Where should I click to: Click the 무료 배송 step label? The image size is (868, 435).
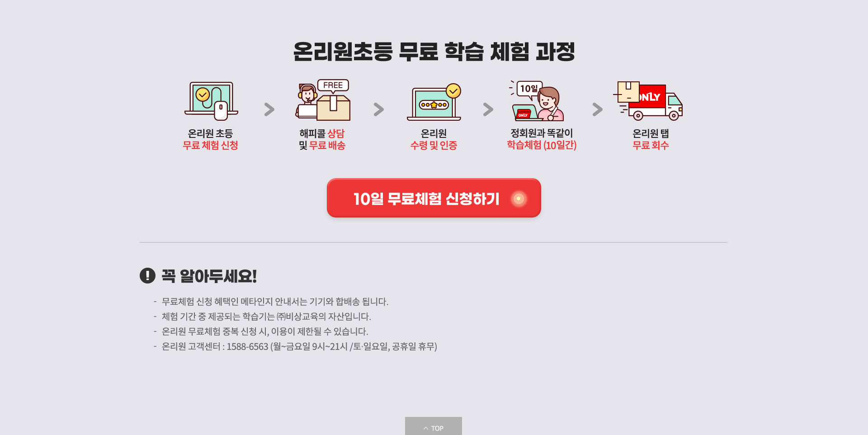click(x=327, y=145)
